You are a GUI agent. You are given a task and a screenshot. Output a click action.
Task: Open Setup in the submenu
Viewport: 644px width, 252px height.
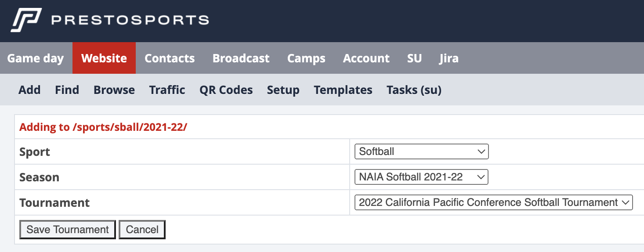[283, 90]
